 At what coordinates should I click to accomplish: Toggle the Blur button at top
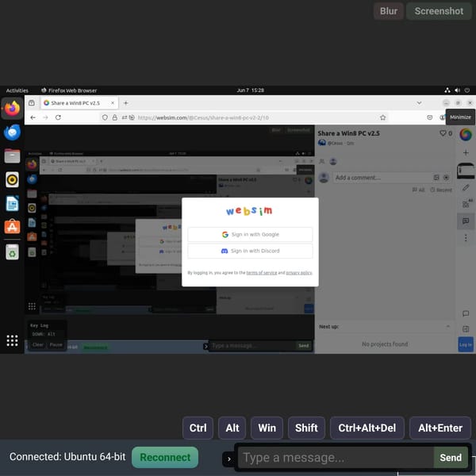tap(388, 11)
